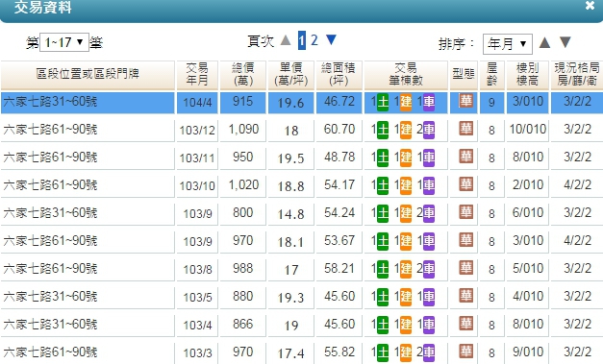This screenshot has width=603, height=364.
Task: Select area 54.24 cell
Action: click(339, 213)
